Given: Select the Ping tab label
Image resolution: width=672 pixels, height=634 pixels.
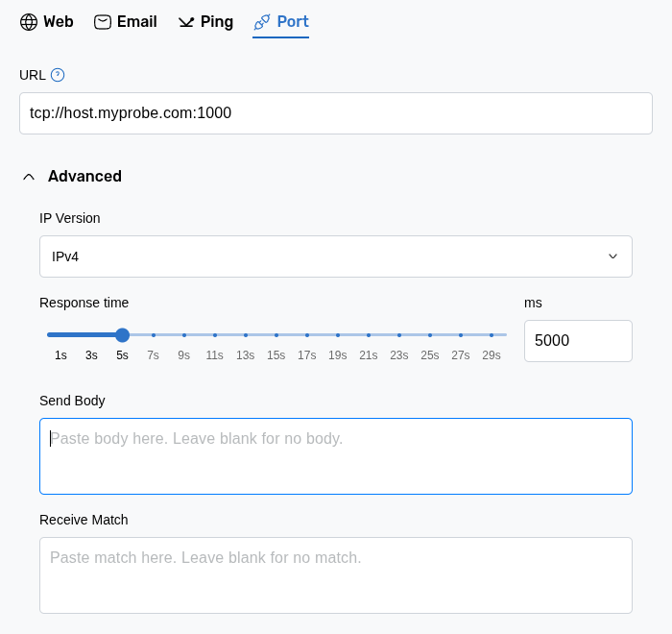Looking at the screenshot, I should (217, 22).
